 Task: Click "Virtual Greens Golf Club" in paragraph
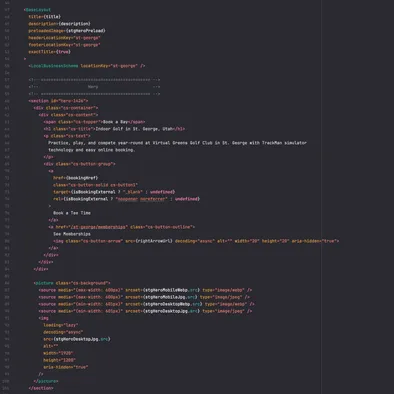182,143
